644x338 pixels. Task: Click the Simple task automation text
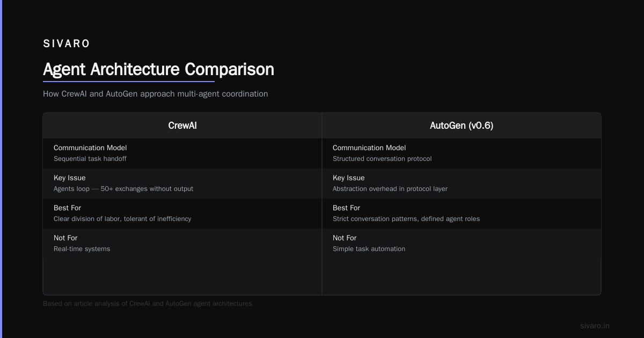(369, 249)
